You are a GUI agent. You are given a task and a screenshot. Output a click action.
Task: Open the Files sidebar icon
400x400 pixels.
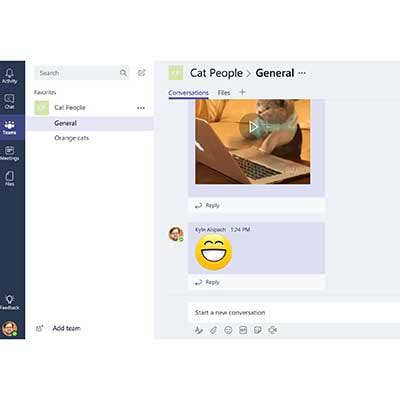9,178
